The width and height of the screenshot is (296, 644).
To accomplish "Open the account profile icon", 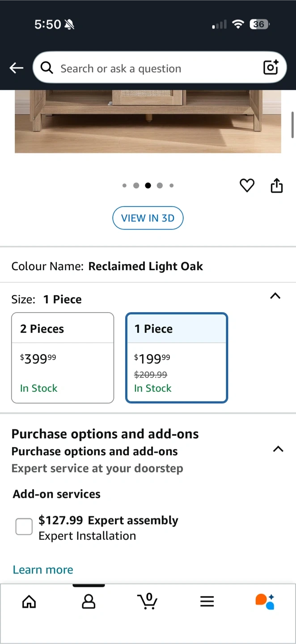I will (x=89, y=602).
